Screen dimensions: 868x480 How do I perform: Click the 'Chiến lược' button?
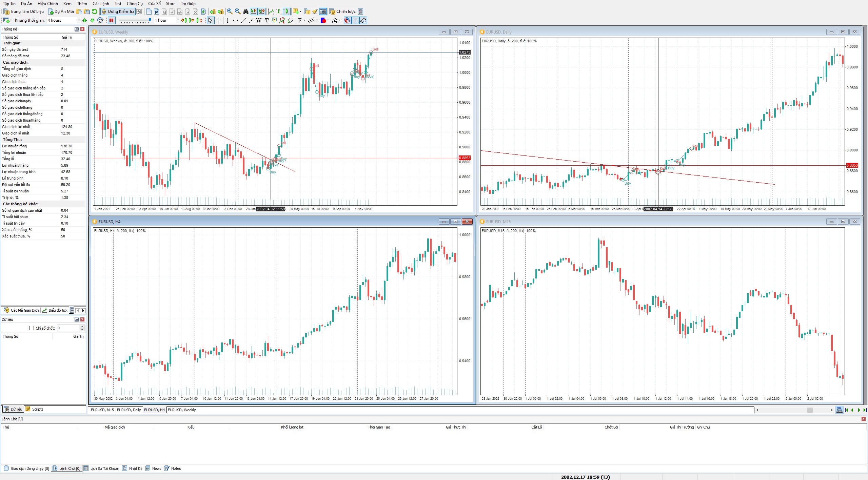342,12
